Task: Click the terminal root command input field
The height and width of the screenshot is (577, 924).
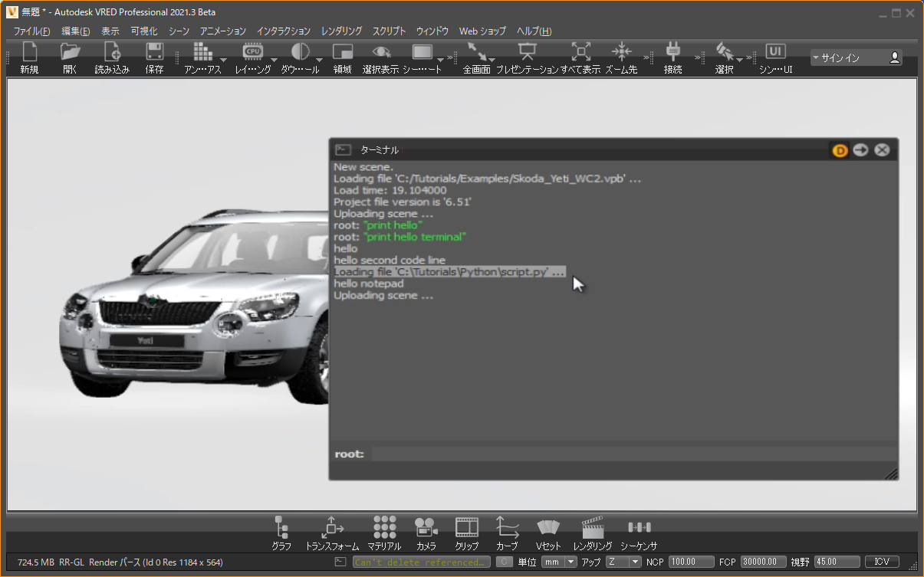Action: (x=633, y=454)
